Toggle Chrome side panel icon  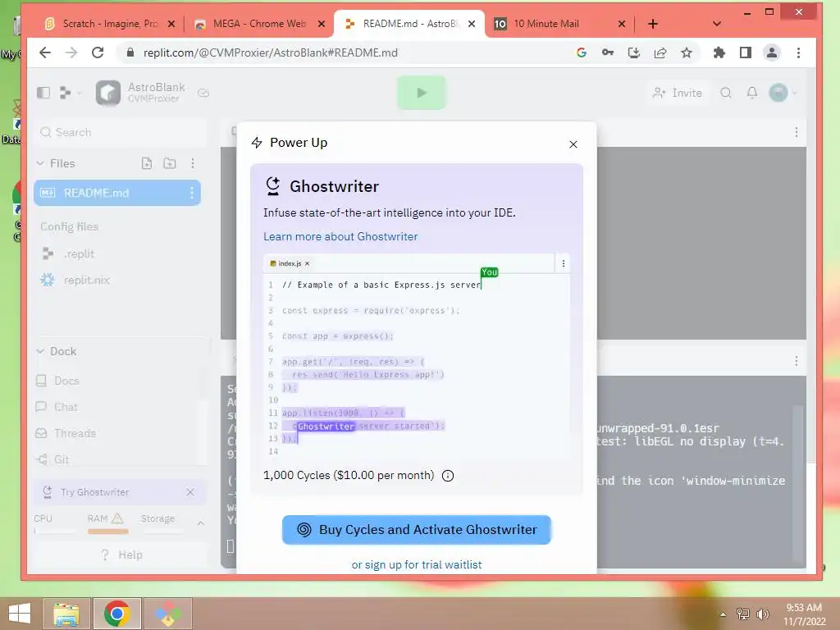pyautogui.click(x=745, y=52)
